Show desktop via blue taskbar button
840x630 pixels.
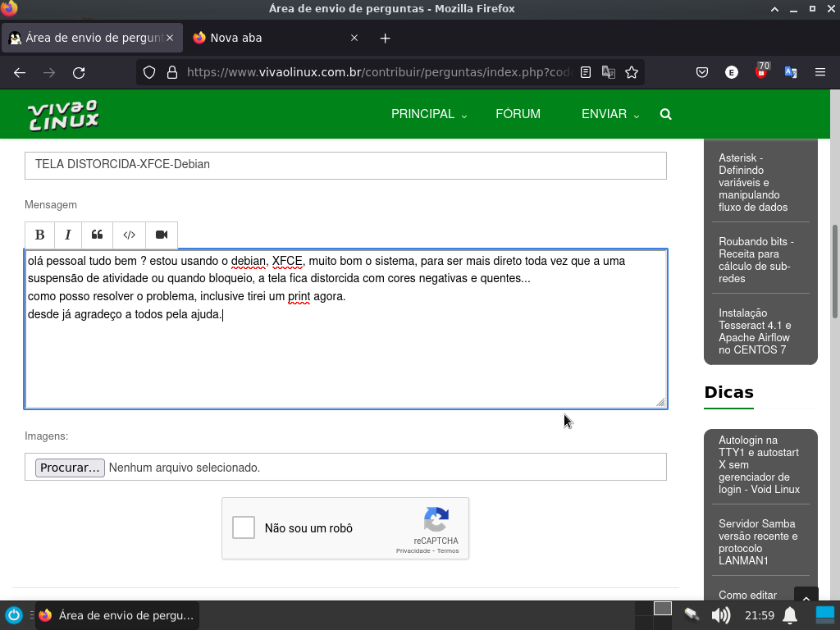tap(825, 615)
